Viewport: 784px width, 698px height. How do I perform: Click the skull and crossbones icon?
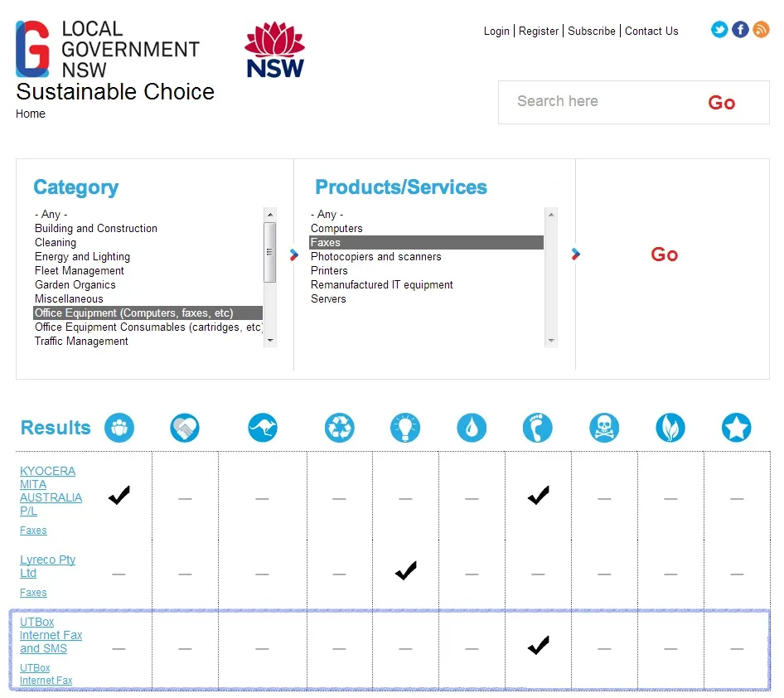coord(604,428)
